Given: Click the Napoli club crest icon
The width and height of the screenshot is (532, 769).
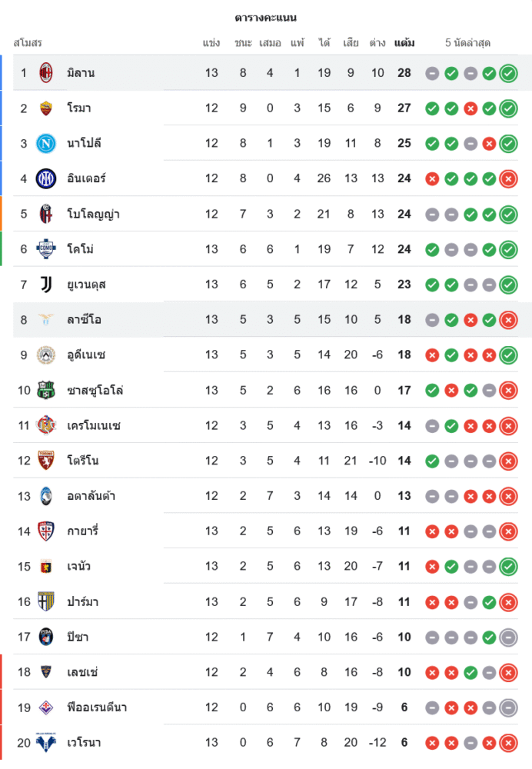Looking at the screenshot, I should pyautogui.click(x=46, y=143).
